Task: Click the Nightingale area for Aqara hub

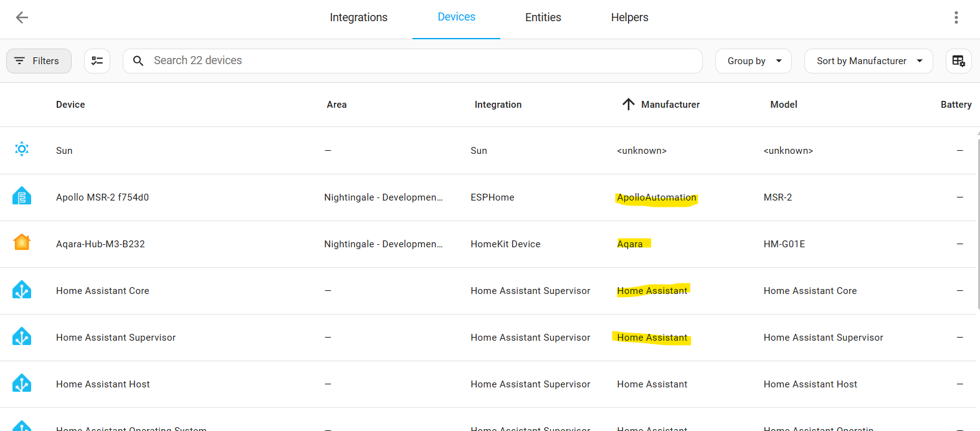Action: [x=383, y=244]
